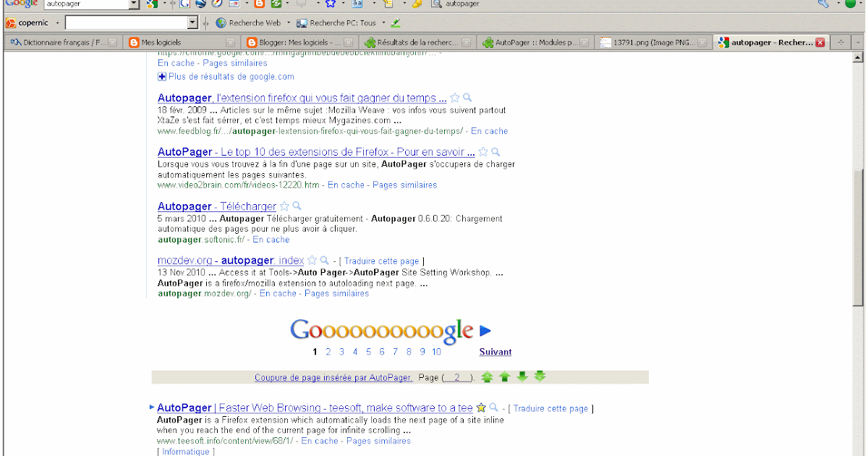
Task: Star the feedblog Autopager result
Action: coord(455,98)
